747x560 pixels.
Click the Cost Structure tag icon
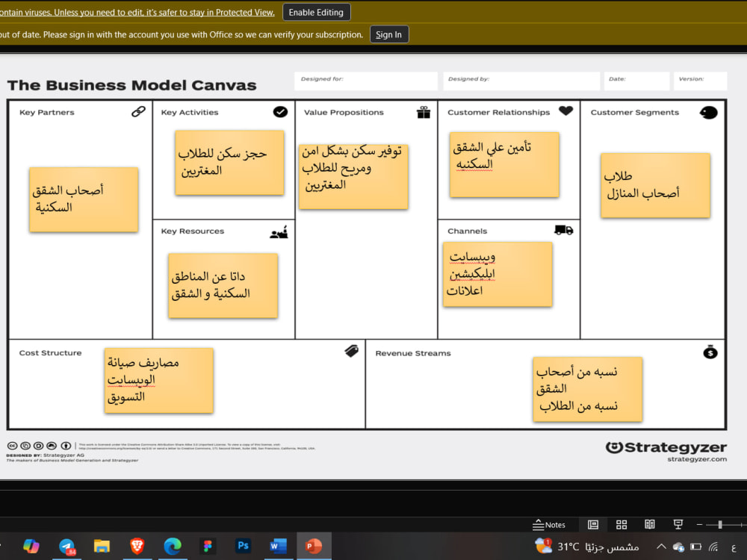coord(352,351)
